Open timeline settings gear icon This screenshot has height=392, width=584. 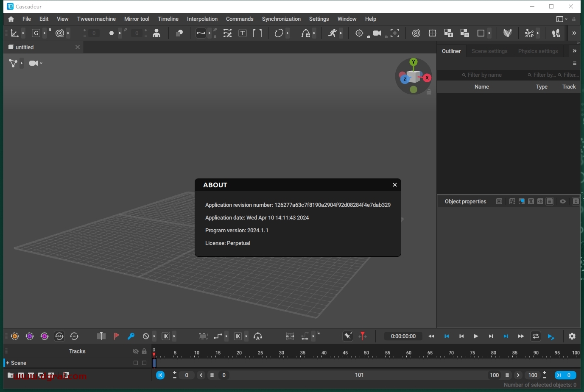coord(572,336)
